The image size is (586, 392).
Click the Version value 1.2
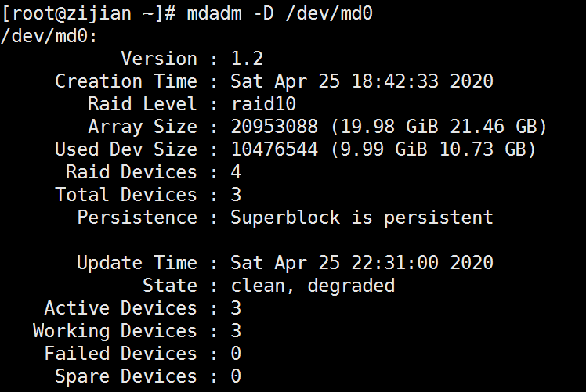click(x=247, y=59)
